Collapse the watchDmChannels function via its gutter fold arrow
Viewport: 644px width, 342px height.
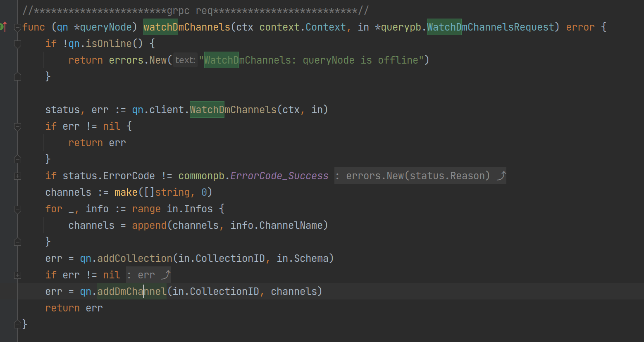(x=17, y=27)
